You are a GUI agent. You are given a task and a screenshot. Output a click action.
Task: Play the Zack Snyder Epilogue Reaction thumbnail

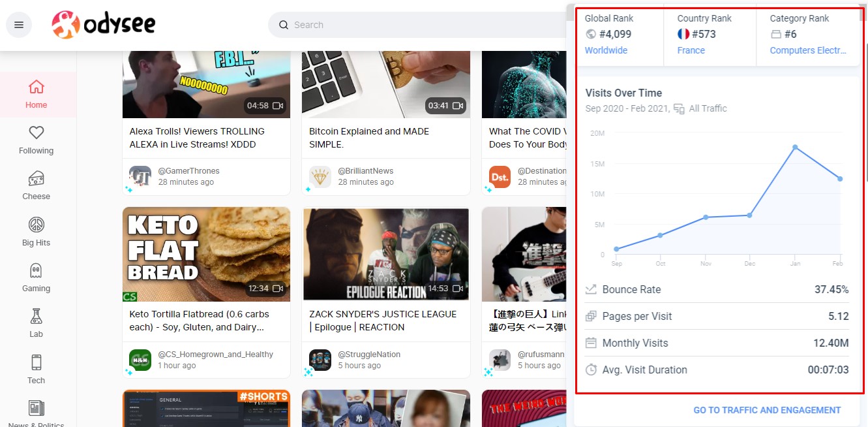coord(386,255)
